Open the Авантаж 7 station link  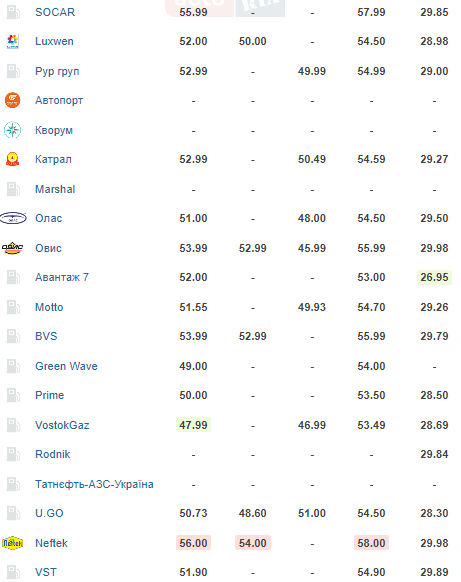pyautogui.click(x=62, y=277)
